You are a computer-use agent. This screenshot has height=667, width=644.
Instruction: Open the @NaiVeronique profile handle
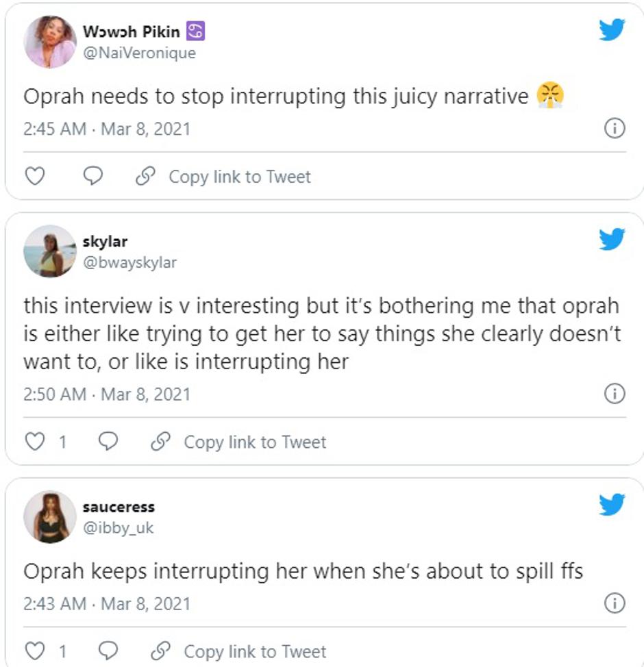tap(138, 53)
